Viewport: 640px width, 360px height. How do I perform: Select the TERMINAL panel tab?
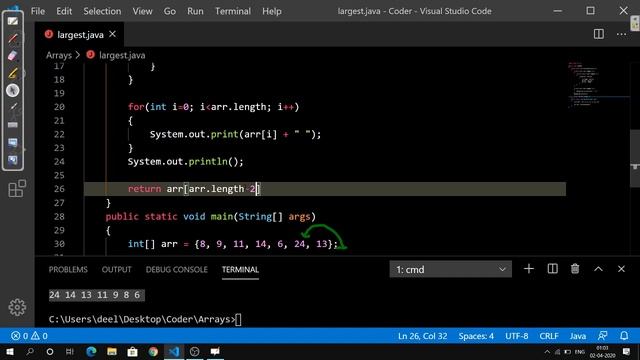[240, 269]
